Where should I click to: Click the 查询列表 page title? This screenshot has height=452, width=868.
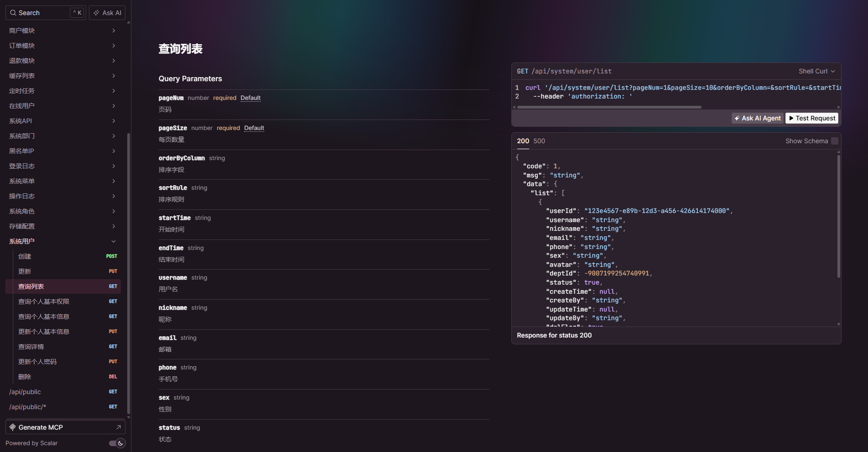[181, 49]
